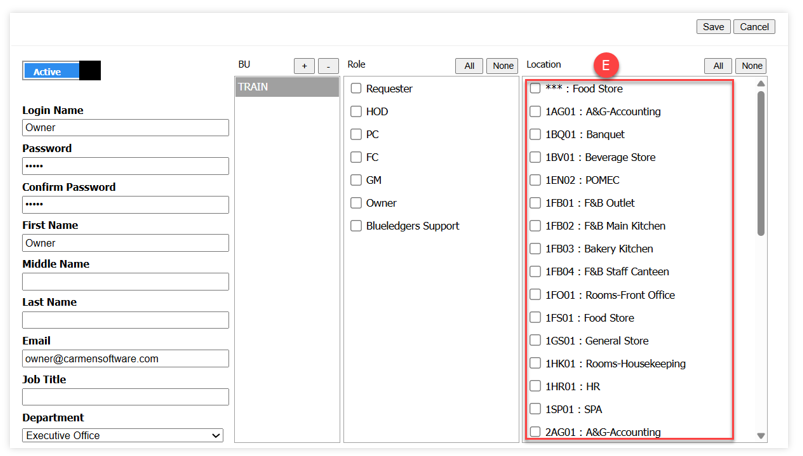This screenshot has height=456, width=803.
Task: Tick the 1BQ01 : Banquet location
Action: pos(535,134)
